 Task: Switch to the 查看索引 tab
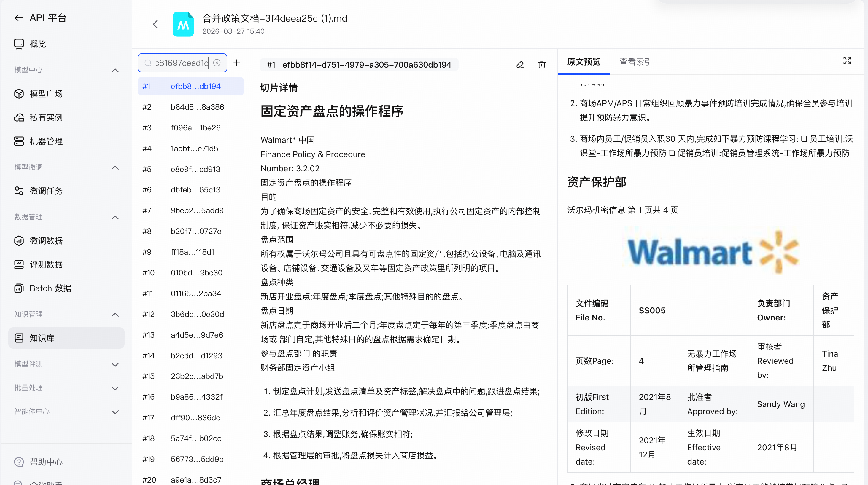pyautogui.click(x=635, y=62)
